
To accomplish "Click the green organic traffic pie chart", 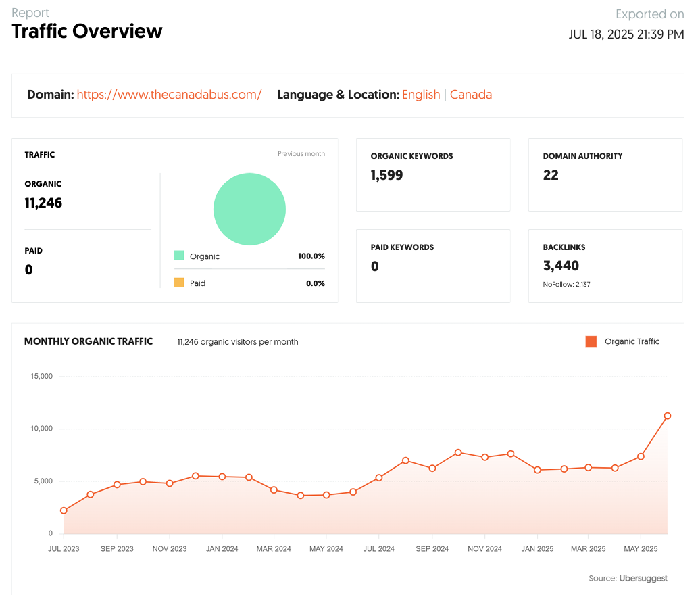I will click(249, 209).
